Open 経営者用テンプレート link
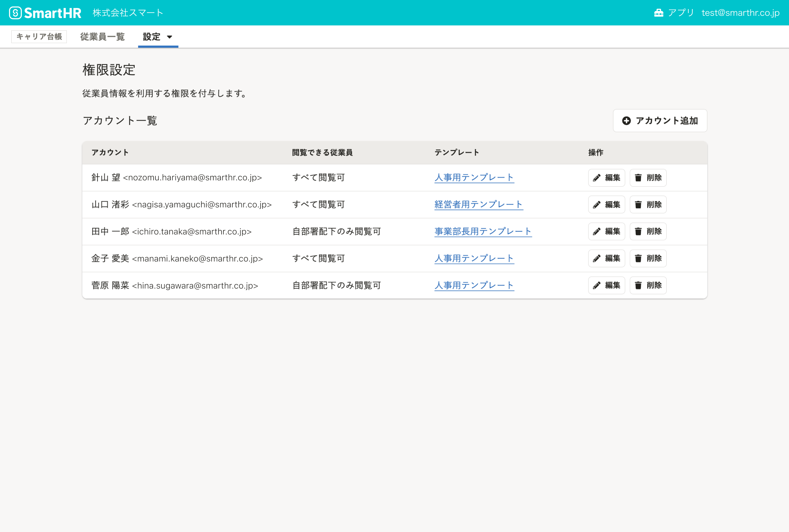 (478, 205)
